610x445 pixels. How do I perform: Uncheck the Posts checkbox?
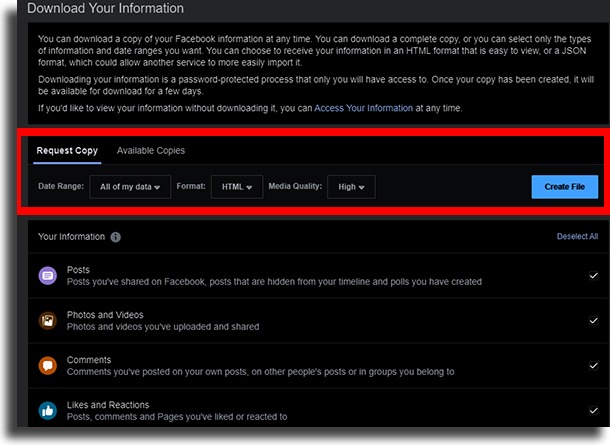[x=593, y=276]
